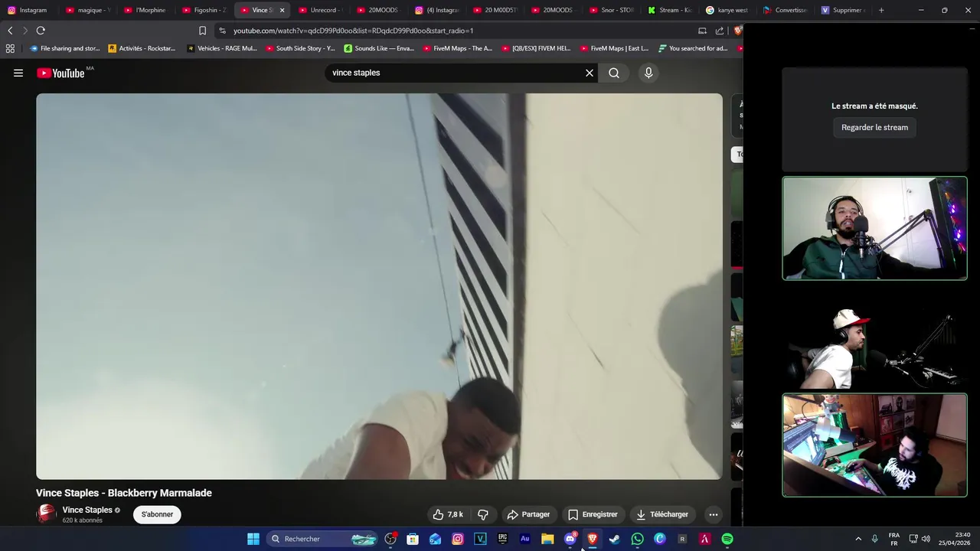Close the active Vince Staples tab
The height and width of the screenshot is (551, 980).
tap(282, 10)
